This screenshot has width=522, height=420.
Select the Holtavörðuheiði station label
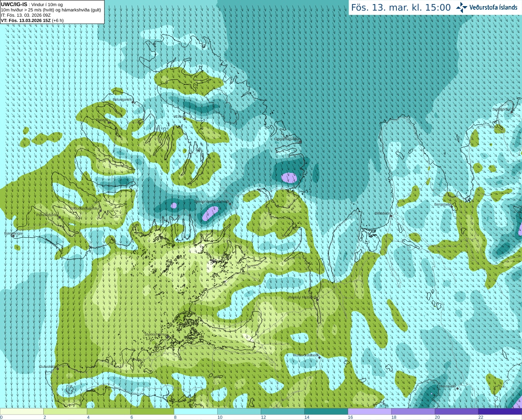point(306,355)
